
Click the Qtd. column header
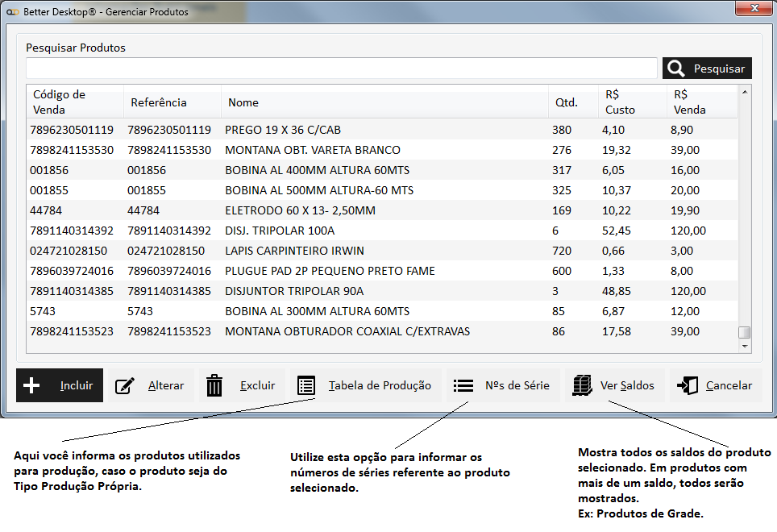[x=567, y=102]
